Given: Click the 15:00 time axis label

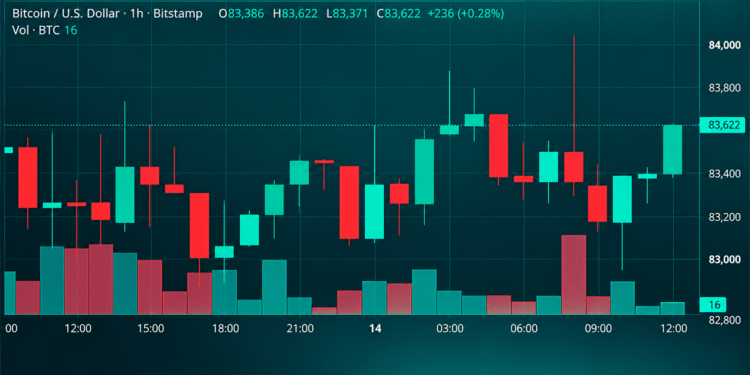Looking at the screenshot, I should click(151, 329).
